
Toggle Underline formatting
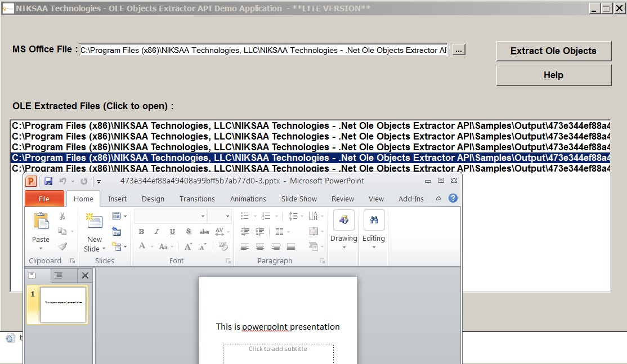172,231
